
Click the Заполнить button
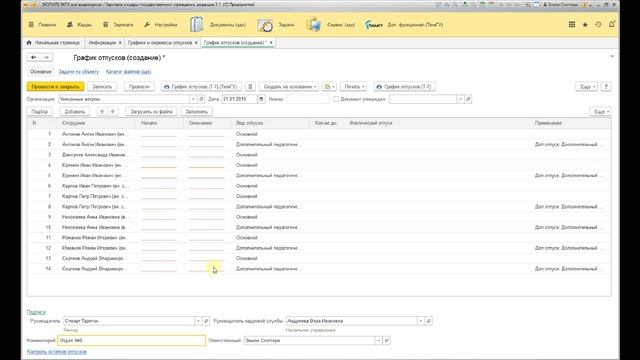[x=197, y=111]
